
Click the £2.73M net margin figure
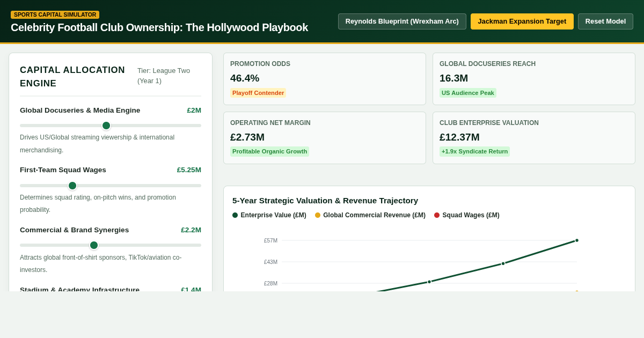coord(247,137)
